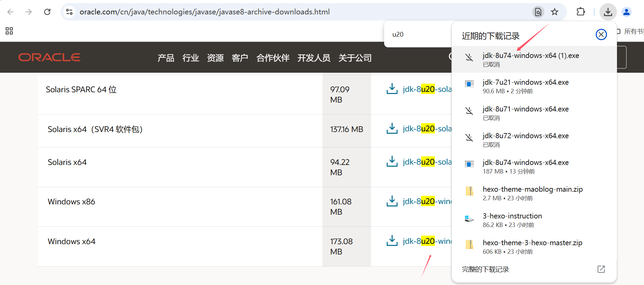This screenshot has width=644, height=285.
Task: Reload the Oracle downloads page
Action: (x=47, y=12)
